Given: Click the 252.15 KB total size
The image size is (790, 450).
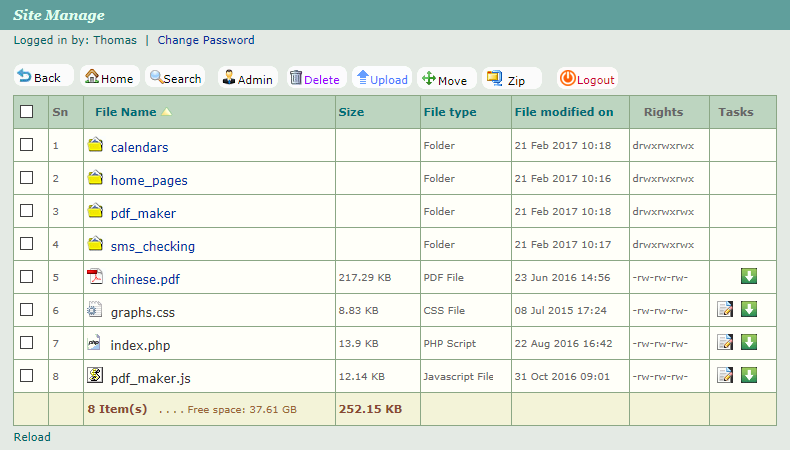Looking at the screenshot, I should coord(370,409).
